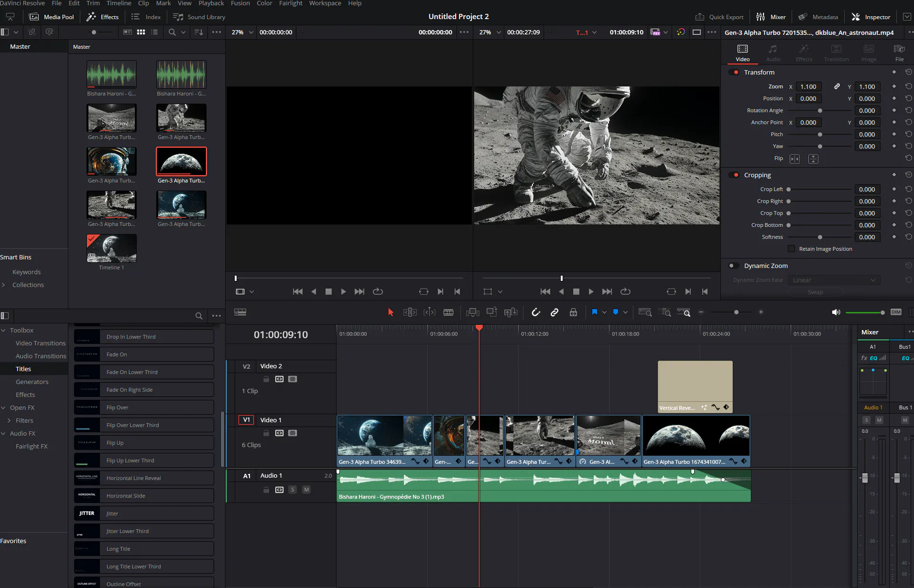
Task: Flip the clip horizontally in Inspector
Action: (794, 159)
